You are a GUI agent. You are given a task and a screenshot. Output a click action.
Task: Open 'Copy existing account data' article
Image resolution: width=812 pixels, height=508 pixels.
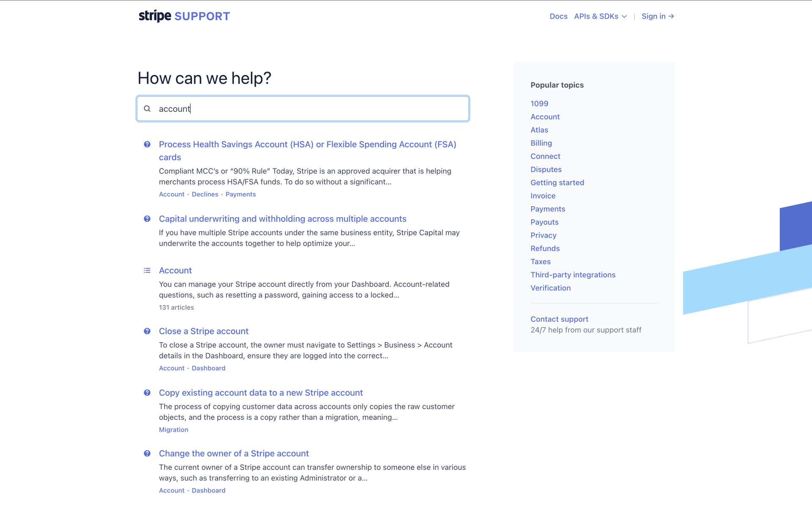click(261, 393)
